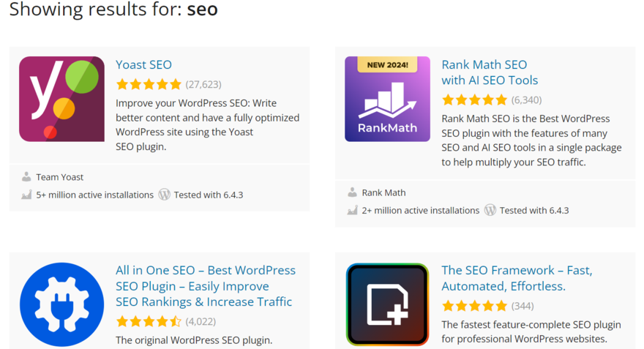This screenshot has width=644, height=349.
Task: Open the All in One SEO gear logo
Action: click(61, 304)
